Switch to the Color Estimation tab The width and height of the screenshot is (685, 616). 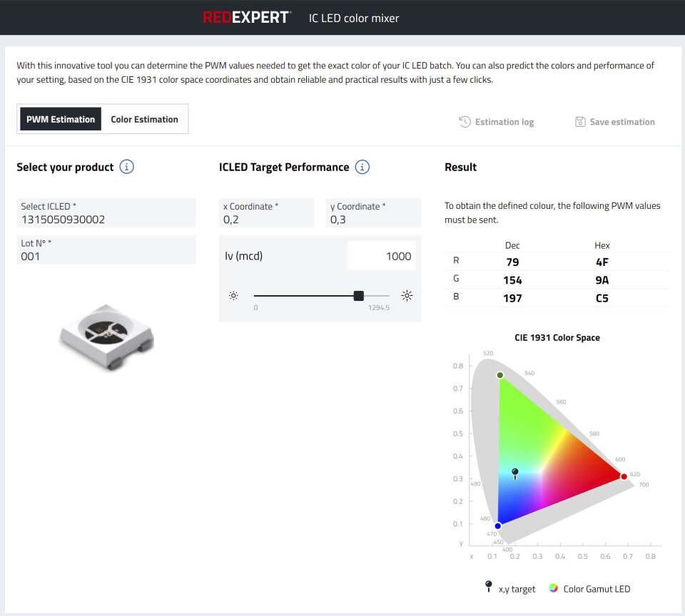pos(144,119)
